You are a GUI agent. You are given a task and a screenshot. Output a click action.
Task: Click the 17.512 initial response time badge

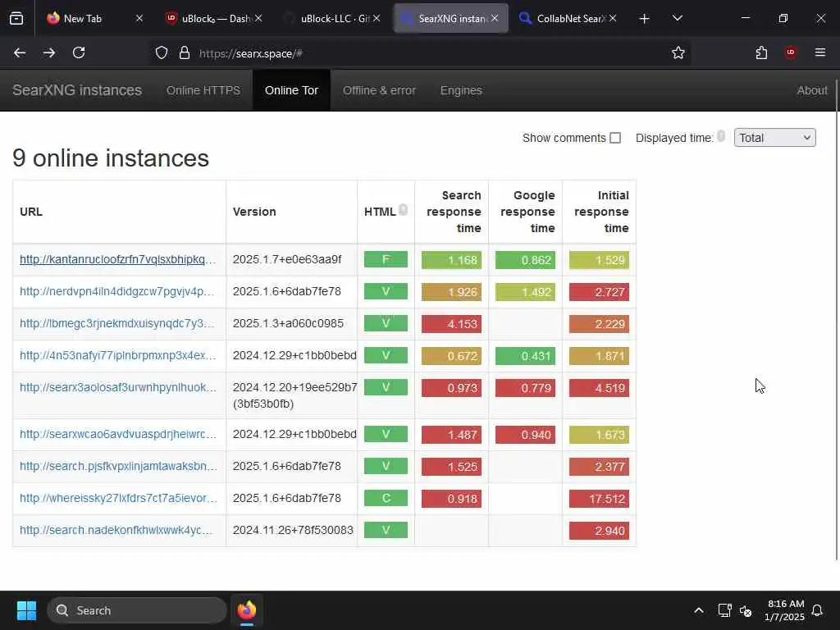[599, 499]
